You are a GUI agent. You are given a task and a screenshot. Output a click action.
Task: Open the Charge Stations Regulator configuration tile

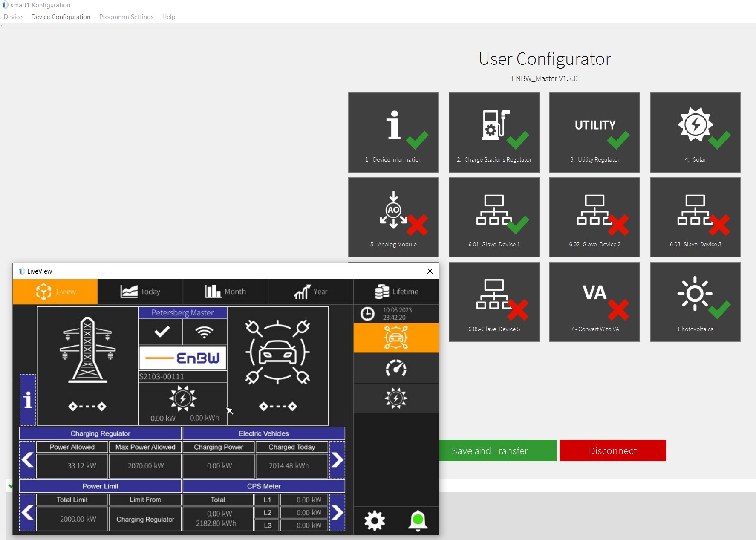click(493, 132)
